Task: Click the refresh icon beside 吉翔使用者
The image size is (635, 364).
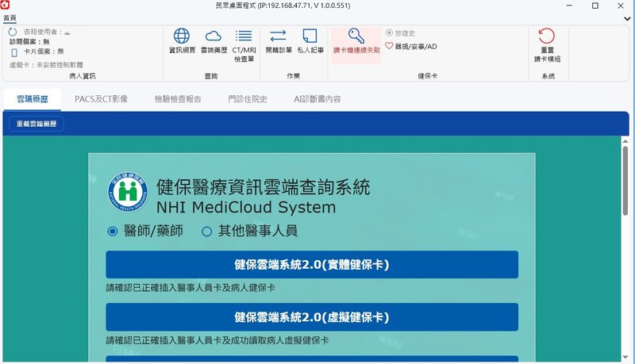Action: point(13,32)
